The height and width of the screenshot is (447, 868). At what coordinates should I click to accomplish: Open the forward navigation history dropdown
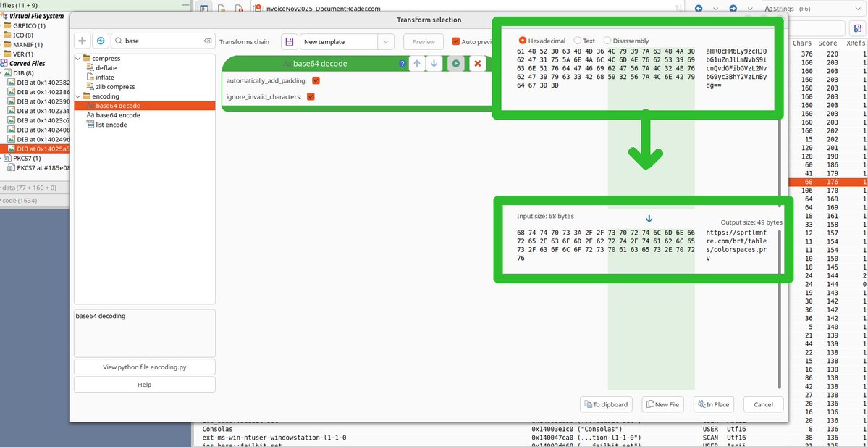(x=749, y=8)
